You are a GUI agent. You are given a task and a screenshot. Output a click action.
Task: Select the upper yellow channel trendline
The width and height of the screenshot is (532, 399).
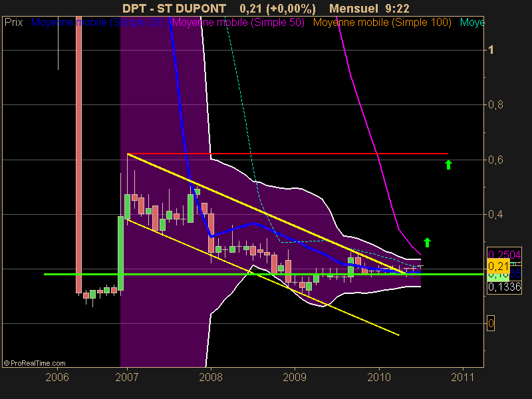[x=267, y=213]
